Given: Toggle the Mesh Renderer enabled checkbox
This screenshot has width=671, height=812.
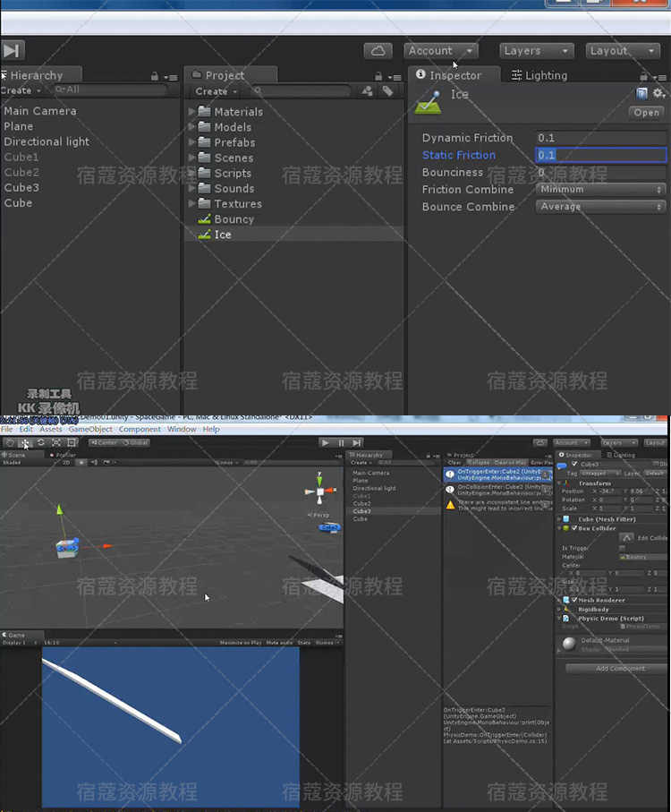Looking at the screenshot, I should pos(574,600).
